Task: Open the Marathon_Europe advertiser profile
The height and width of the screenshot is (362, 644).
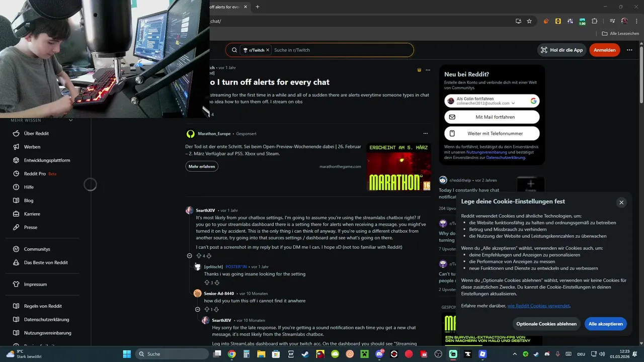Action: click(214, 134)
